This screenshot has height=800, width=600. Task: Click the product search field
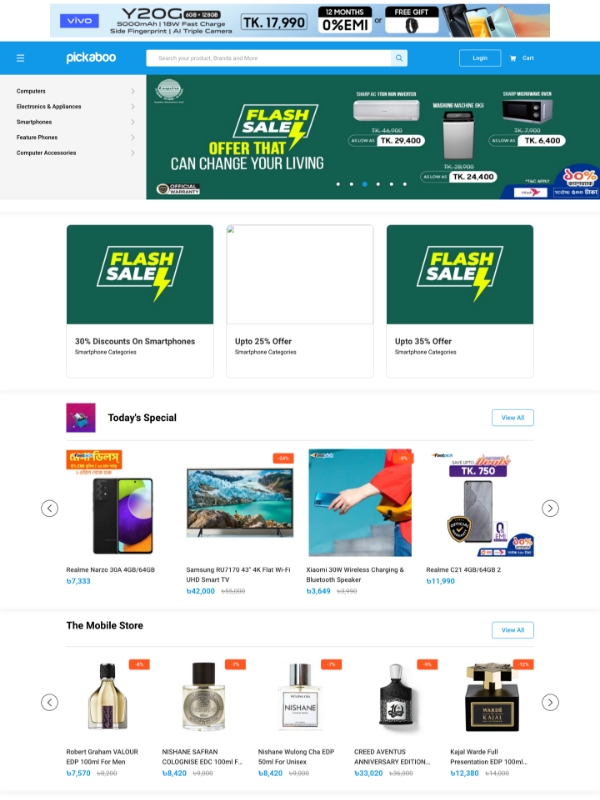(269, 58)
